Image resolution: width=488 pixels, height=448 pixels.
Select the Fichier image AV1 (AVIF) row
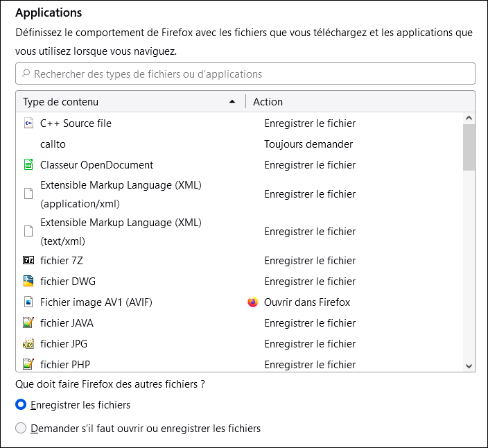click(x=239, y=302)
